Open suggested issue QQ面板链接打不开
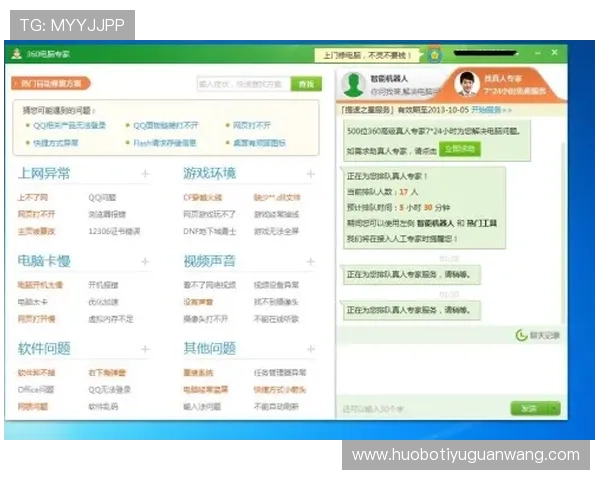 (x=166, y=126)
